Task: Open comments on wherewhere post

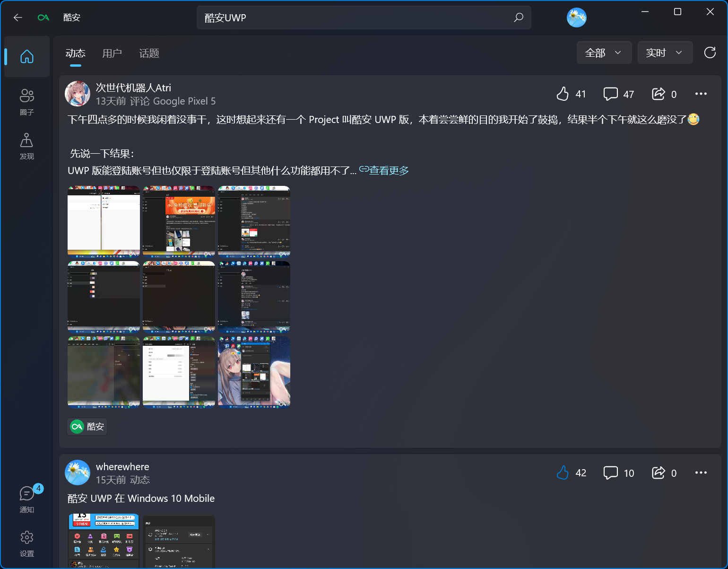Action: click(618, 473)
